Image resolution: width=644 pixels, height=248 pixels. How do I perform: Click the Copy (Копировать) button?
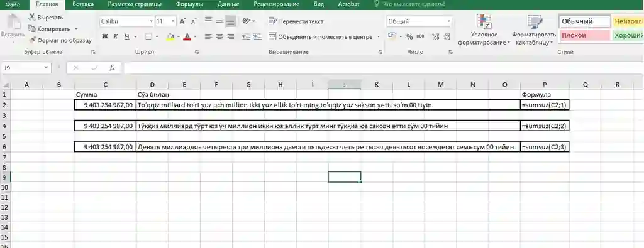pyautogui.click(x=50, y=29)
